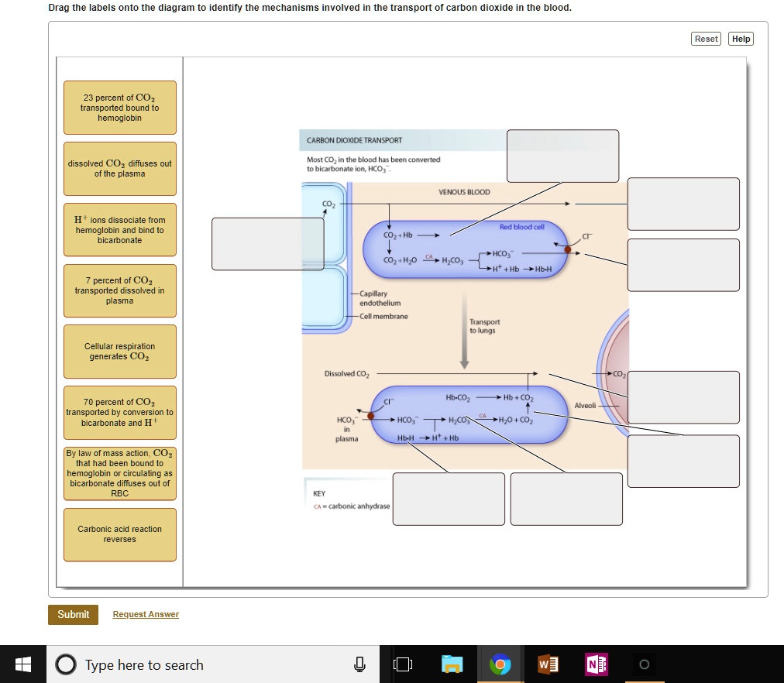Click the Task View icon

(x=403, y=664)
